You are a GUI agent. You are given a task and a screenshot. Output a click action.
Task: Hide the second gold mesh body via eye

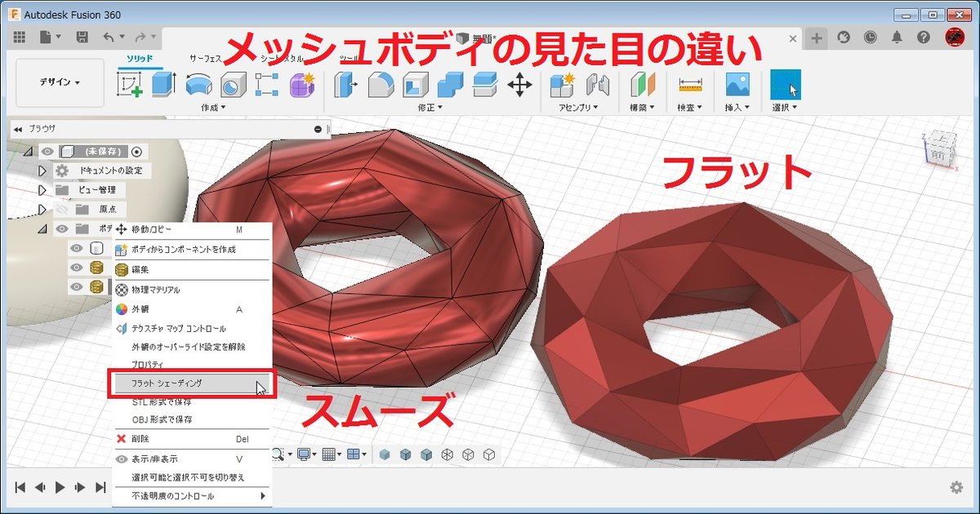77,286
